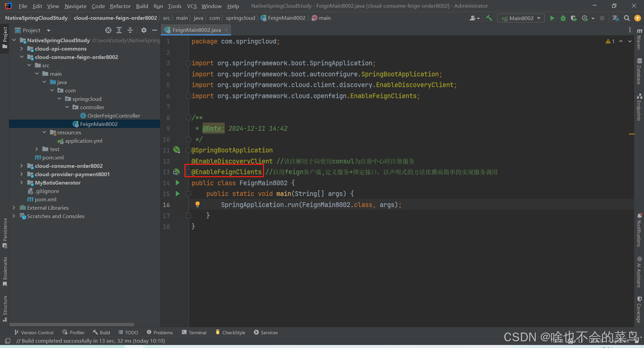Open the Terminal tool window
This screenshot has width=644, height=348.
(194, 332)
